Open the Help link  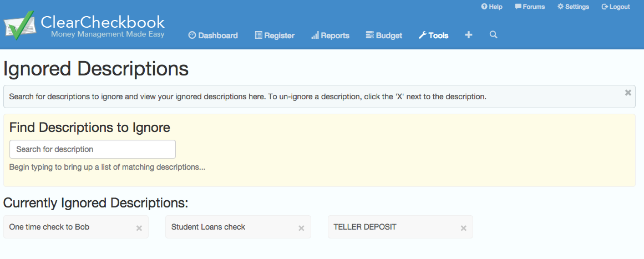491,7
